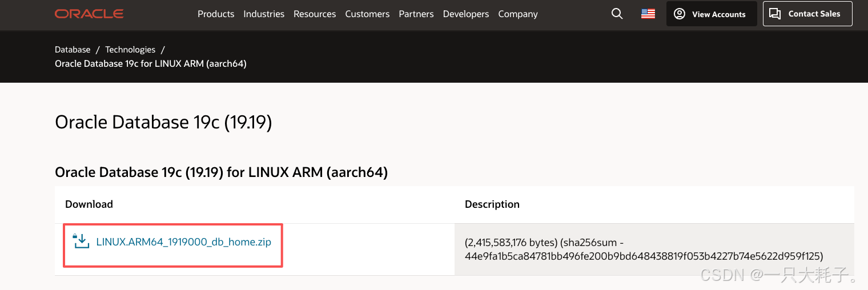Open the Company menu
Image resolution: width=868 pixels, height=290 pixels.
[x=518, y=14]
